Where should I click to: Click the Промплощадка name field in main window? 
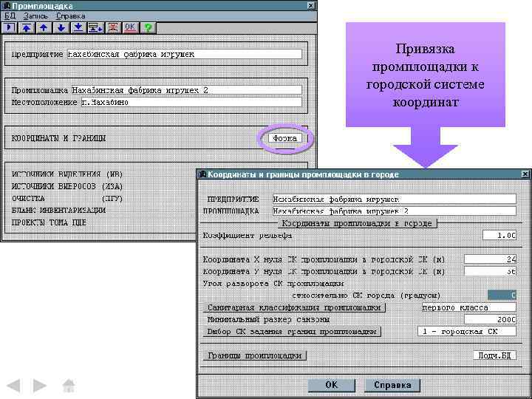coord(187,90)
